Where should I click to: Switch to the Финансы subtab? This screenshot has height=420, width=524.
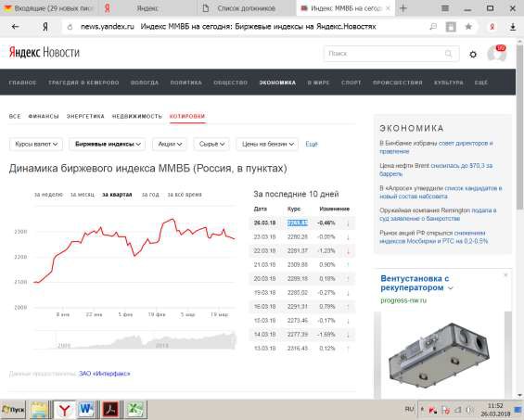click(44, 116)
